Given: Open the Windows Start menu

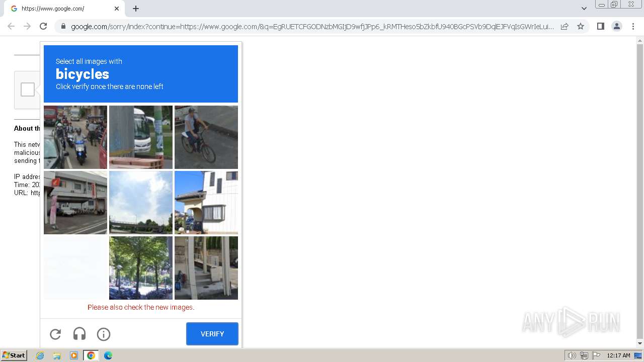Looking at the screenshot, I should [14, 355].
